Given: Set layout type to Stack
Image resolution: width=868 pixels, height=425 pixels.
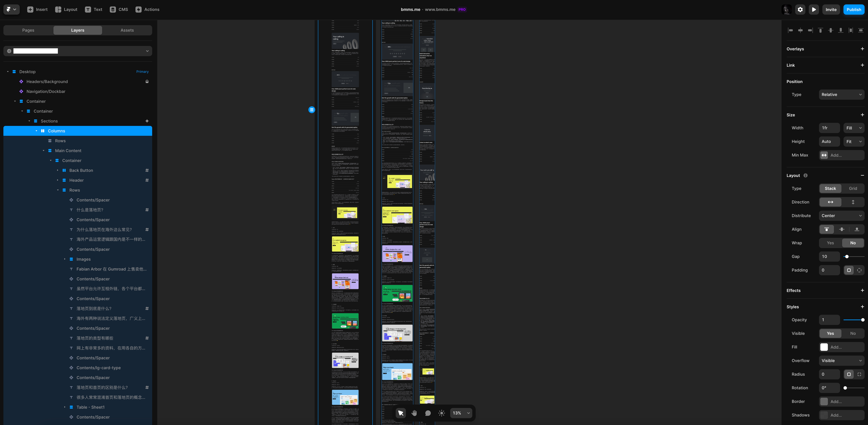Looking at the screenshot, I should pyautogui.click(x=830, y=189).
